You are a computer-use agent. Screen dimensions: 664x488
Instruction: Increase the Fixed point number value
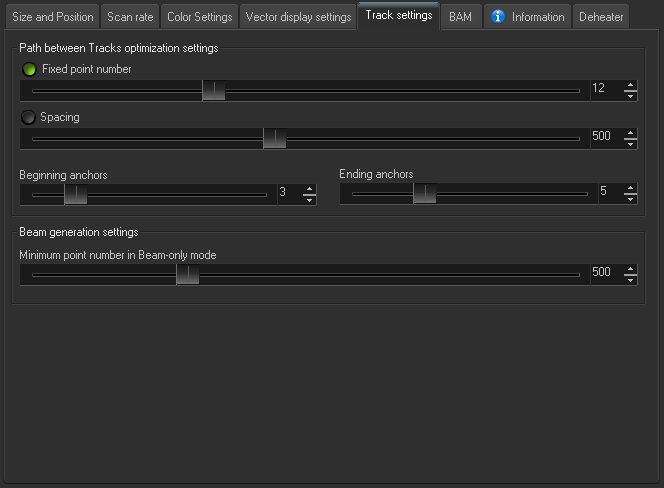tap(631, 85)
